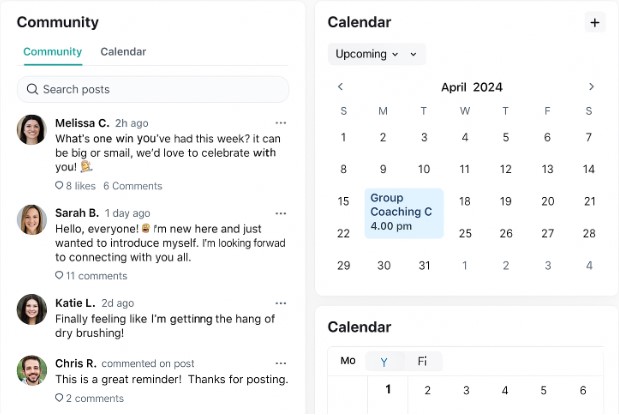
Task: Open more options for Melissa C.'s post
Action: tap(281, 122)
